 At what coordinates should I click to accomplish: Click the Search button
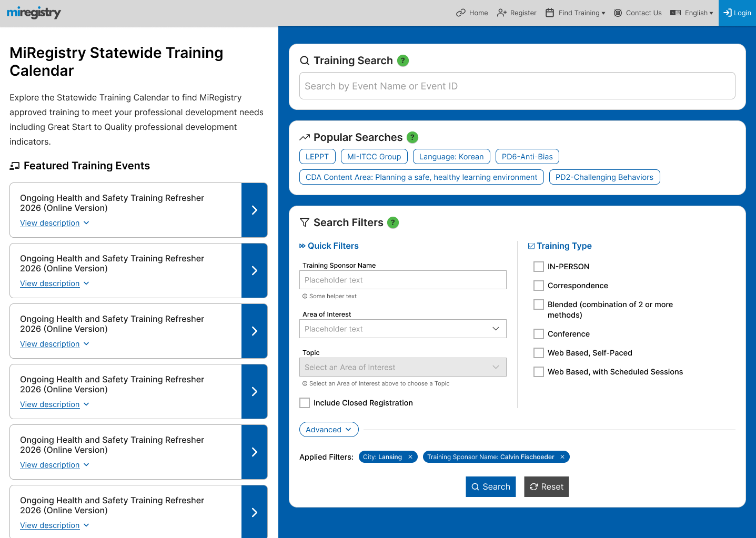[490, 487]
